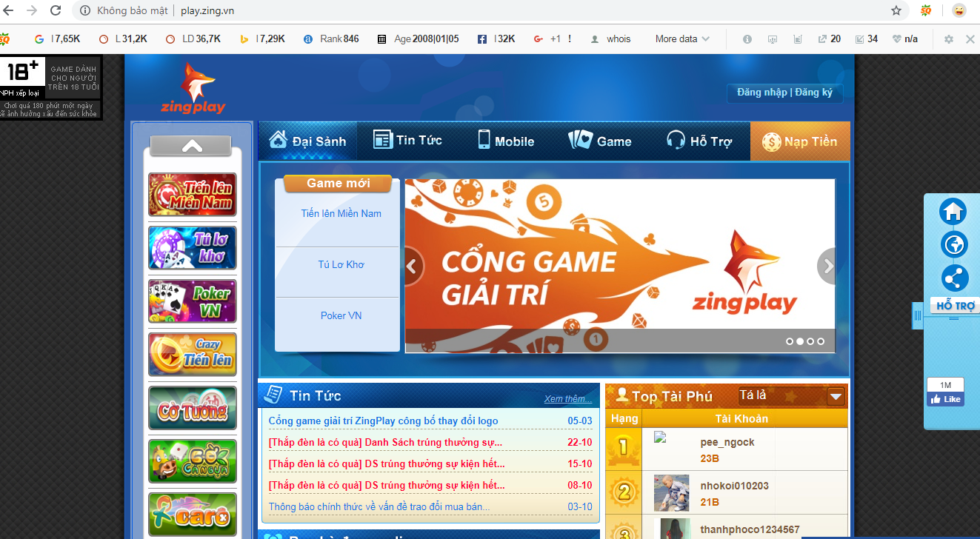This screenshot has width=980, height=539.
Task: Reload the page with the refresh icon
Action: click(x=56, y=10)
